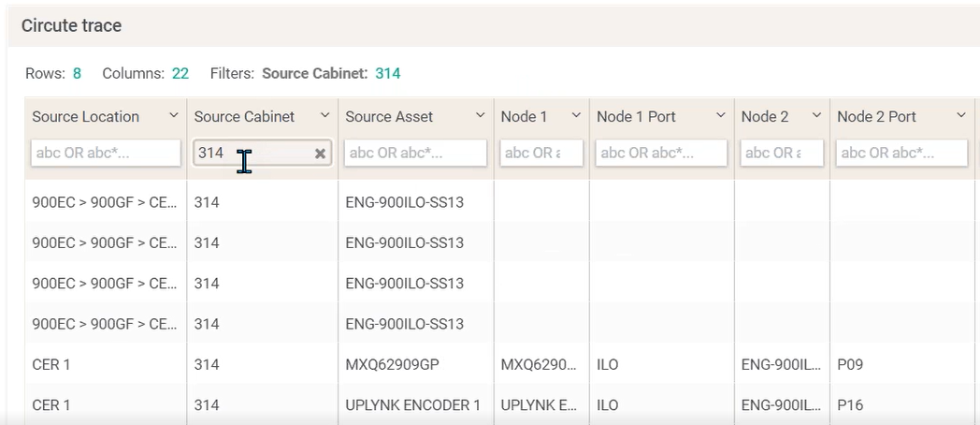Open the Node 1 column dropdown arrow
The height and width of the screenshot is (425, 980).
coord(576,116)
